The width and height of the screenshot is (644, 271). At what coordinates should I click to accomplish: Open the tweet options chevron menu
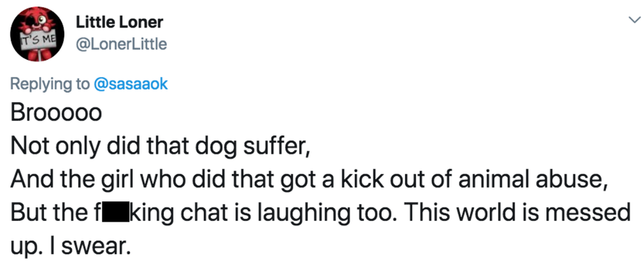[x=632, y=21]
